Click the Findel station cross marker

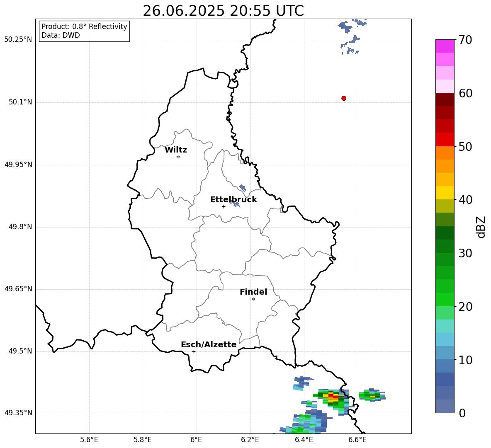[253, 299]
